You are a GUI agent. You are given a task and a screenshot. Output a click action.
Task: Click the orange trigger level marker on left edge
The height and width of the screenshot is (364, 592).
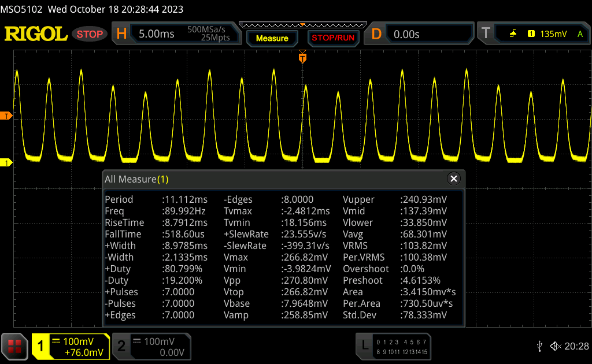point(6,116)
